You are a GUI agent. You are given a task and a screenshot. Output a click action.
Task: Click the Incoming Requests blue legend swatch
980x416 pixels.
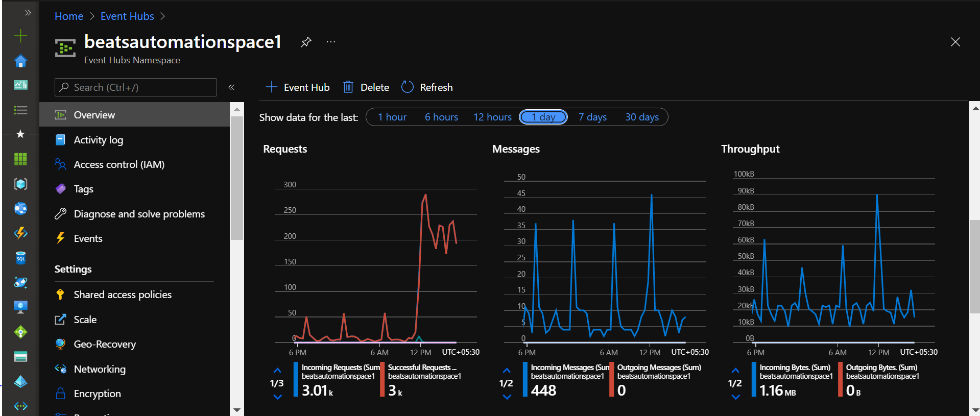point(296,379)
